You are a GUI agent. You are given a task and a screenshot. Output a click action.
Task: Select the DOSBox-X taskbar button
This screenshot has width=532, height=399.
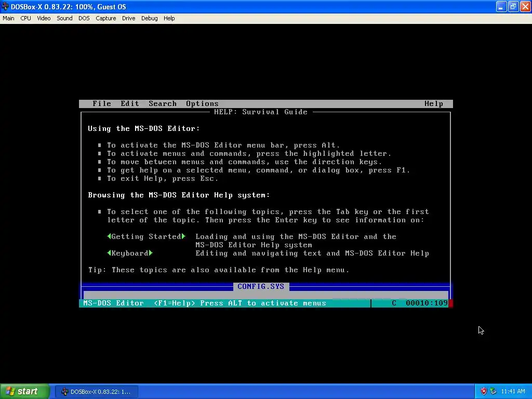96,392
